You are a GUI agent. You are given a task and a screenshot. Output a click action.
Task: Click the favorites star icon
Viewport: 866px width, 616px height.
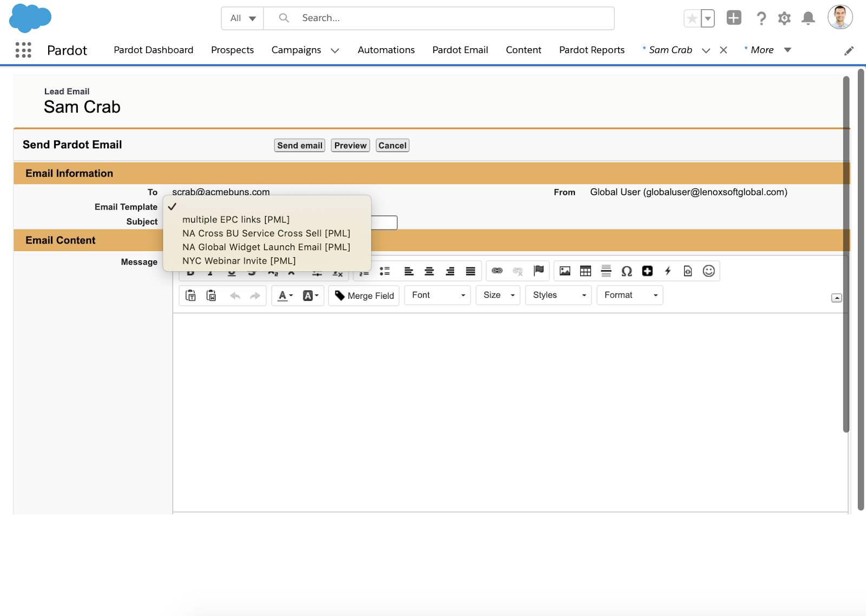(x=692, y=18)
